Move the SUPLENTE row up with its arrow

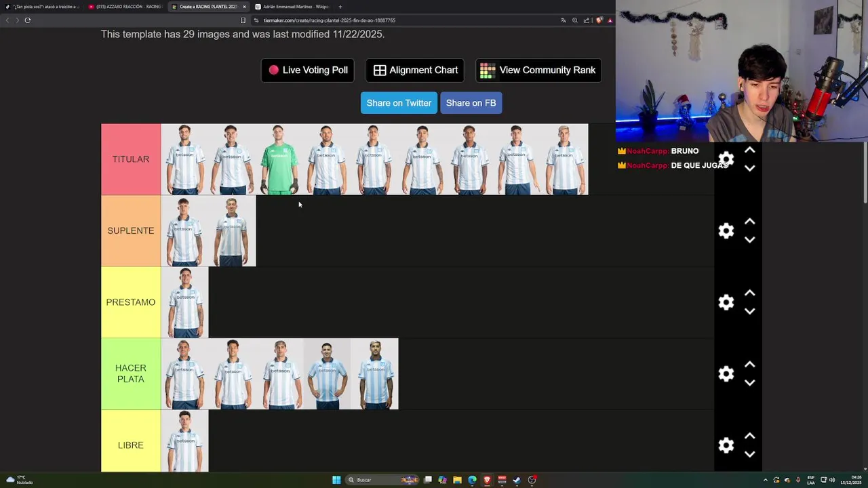point(749,222)
